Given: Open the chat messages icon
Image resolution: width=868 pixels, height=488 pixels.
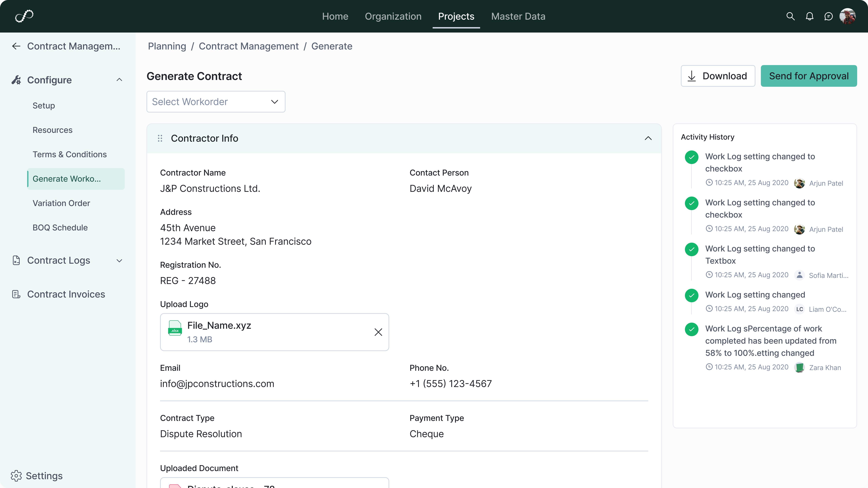Looking at the screenshot, I should [828, 16].
